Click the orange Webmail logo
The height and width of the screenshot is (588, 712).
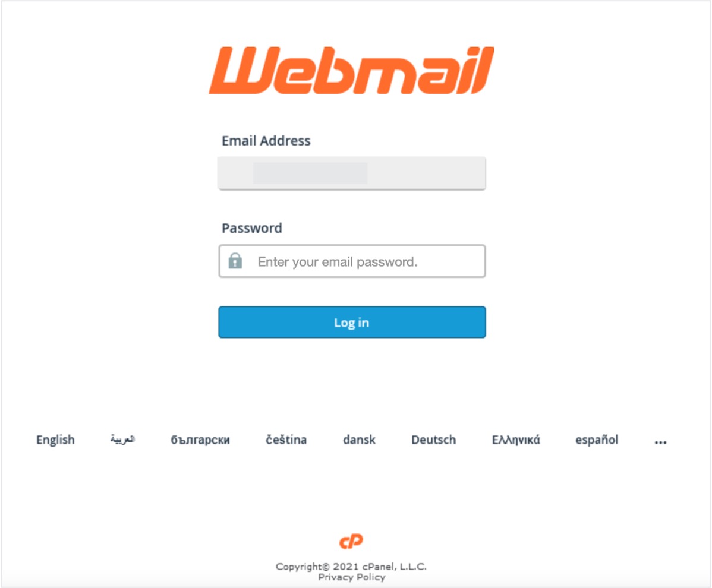(x=351, y=70)
